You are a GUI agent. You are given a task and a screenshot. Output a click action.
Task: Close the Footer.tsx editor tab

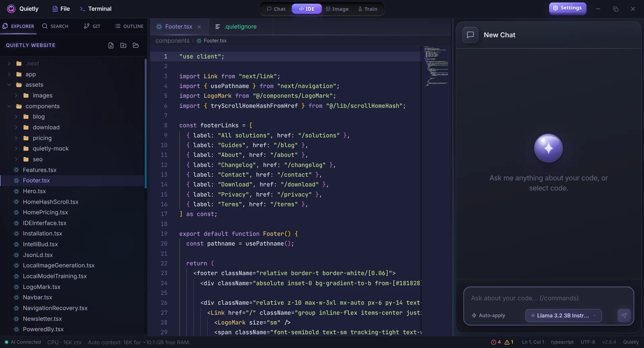pyautogui.click(x=199, y=27)
